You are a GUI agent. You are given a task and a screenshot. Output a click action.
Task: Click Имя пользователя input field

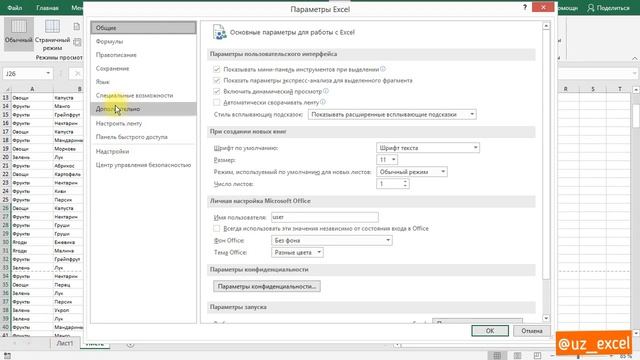click(x=324, y=217)
